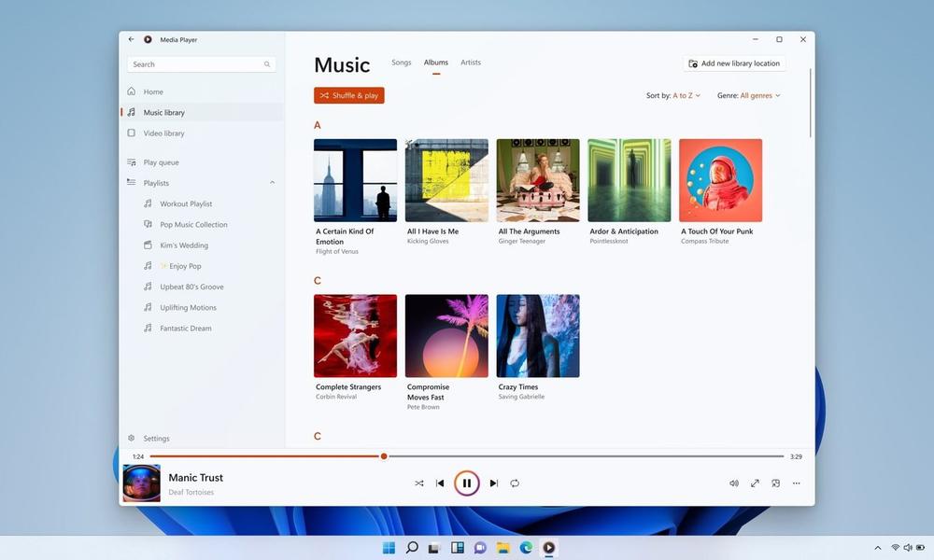The height and width of the screenshot is (560, 934).
Task: Skip to previous track
Action: [x=440, y=483]
